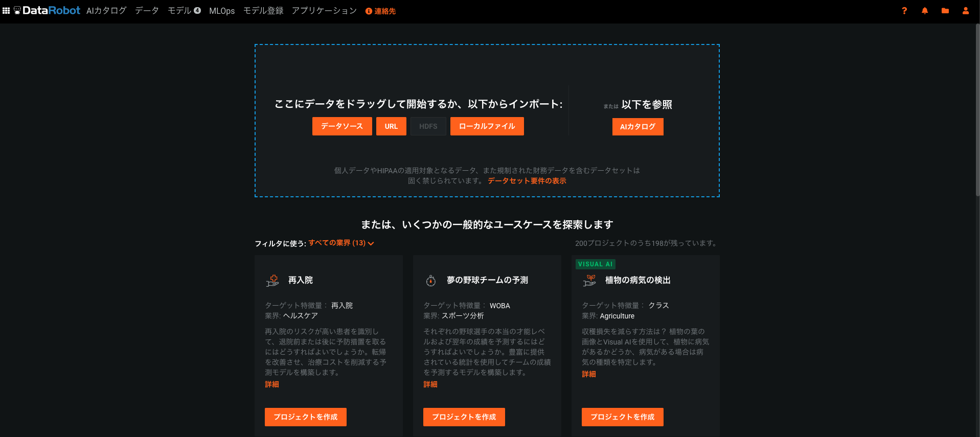
Task: Open 詳細 link on 植物の病気の検出 card
Action: [x=589, y=374]
